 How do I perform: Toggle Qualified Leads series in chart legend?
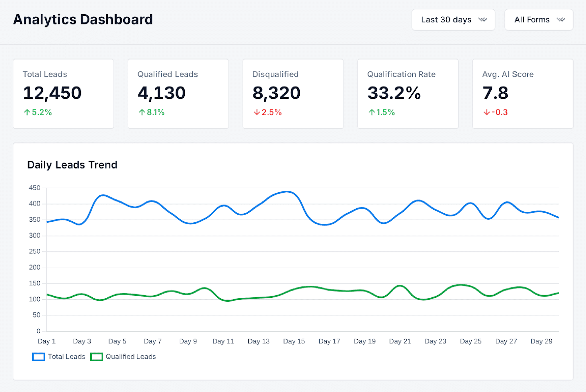131,356
